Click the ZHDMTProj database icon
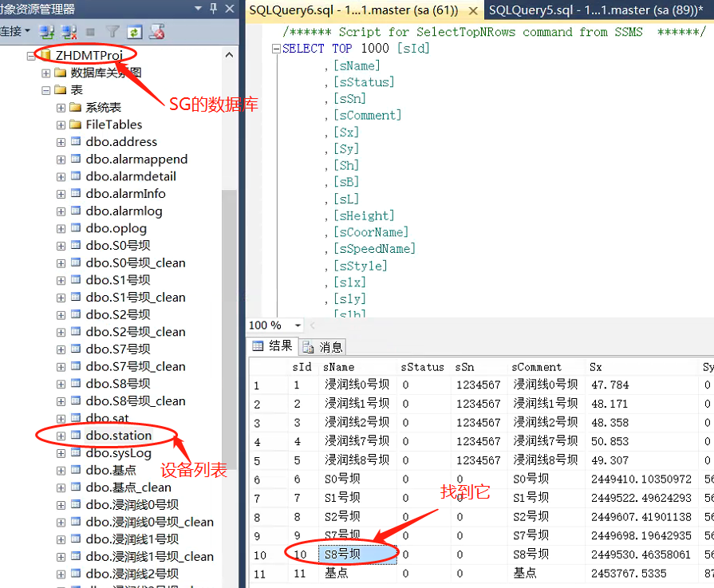 pyautogui.click(x=45, y=55)
